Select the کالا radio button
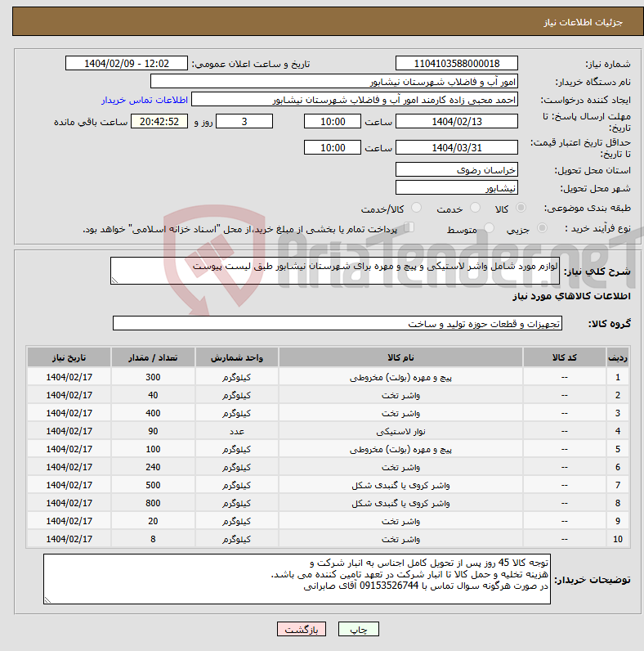This screenshot has width=644, height=651. (x=521, y=208)
